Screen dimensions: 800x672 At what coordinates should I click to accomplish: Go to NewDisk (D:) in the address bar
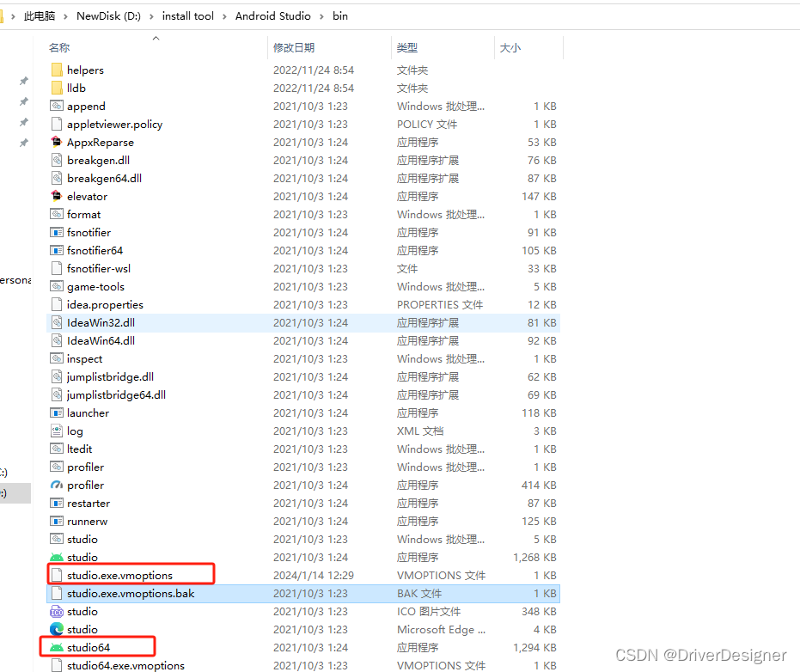pyautogui.click(x=108, y=16)
